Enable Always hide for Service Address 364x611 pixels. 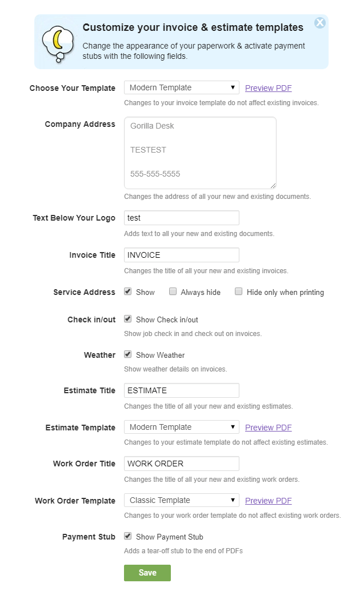(173, 291)
